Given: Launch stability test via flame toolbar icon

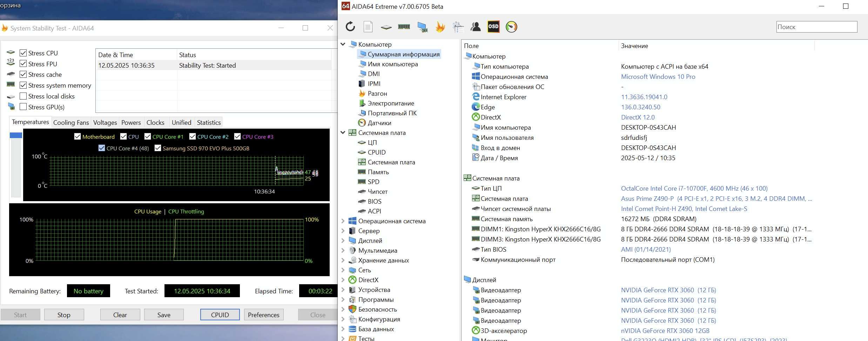Looking at the screenshot, I should (440, 27).
